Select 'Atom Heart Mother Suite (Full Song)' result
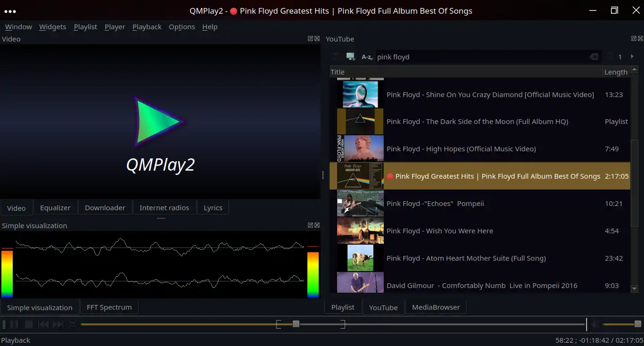This screenshot has height=346, width=644. pyautogui.click(x=480, y=258)
